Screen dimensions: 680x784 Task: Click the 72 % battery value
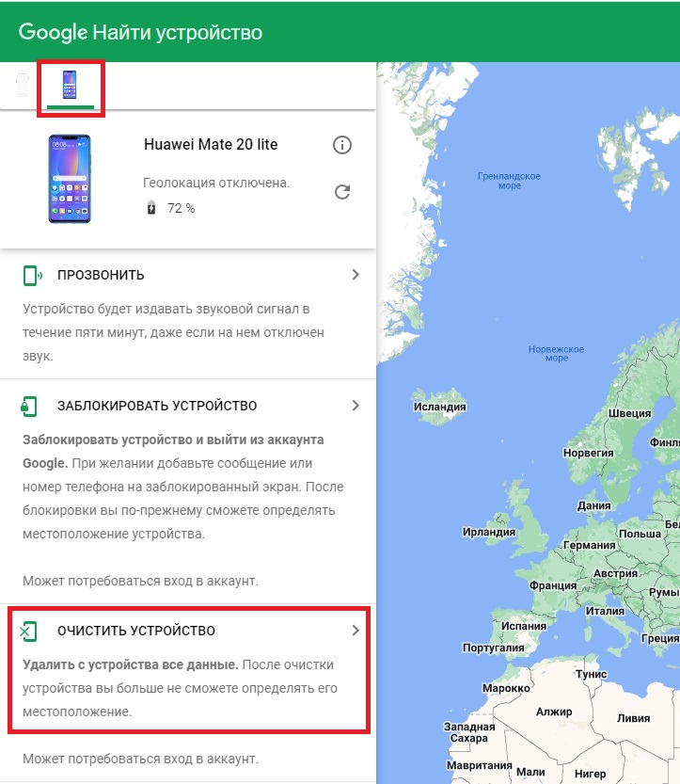pos(181,208)
